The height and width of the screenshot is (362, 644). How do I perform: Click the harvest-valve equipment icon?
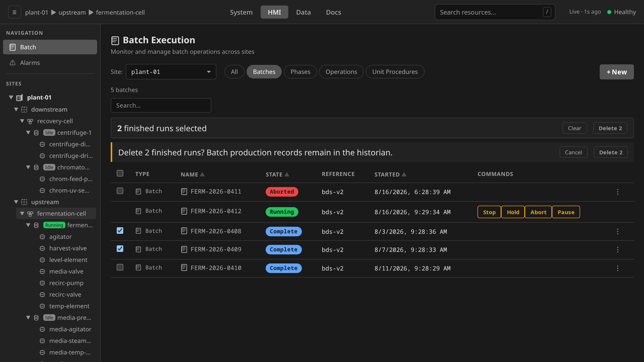[x=42, y=248]
